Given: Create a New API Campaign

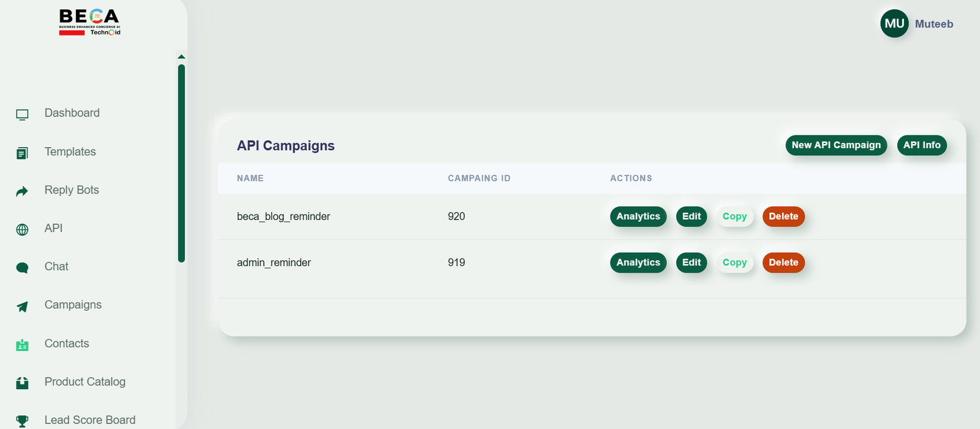Looking at the screenshot, I should click(x=836, y=145).
